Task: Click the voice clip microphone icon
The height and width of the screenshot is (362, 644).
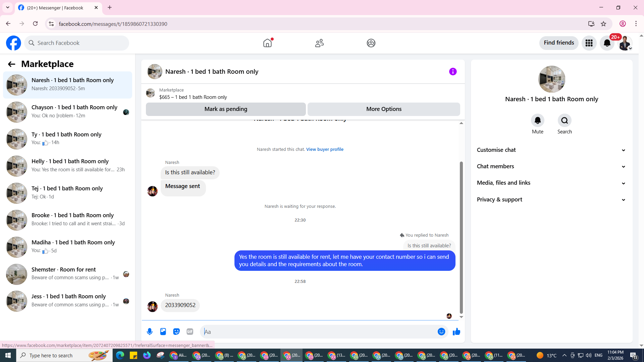Action: coord(150,331)
